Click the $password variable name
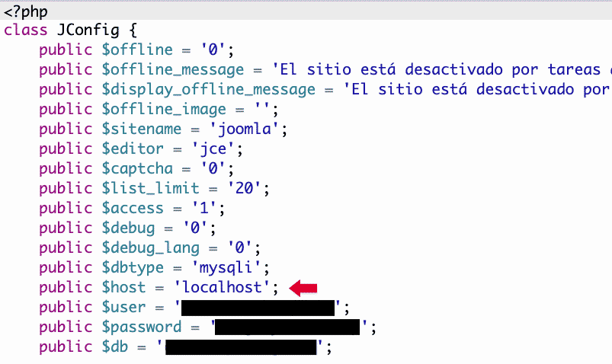This screenshot has height=364, width=612. pyautogui.click(x=142, y=327)
